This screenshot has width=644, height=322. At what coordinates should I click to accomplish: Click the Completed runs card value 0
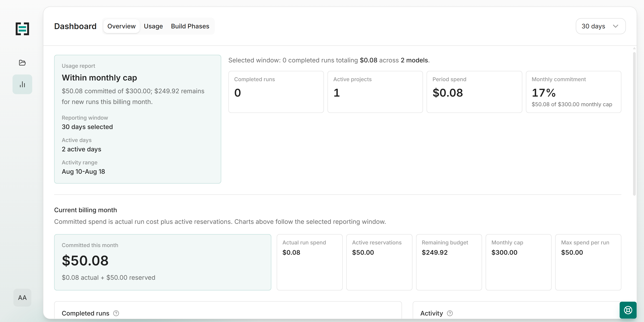click(x=238, y=93)
